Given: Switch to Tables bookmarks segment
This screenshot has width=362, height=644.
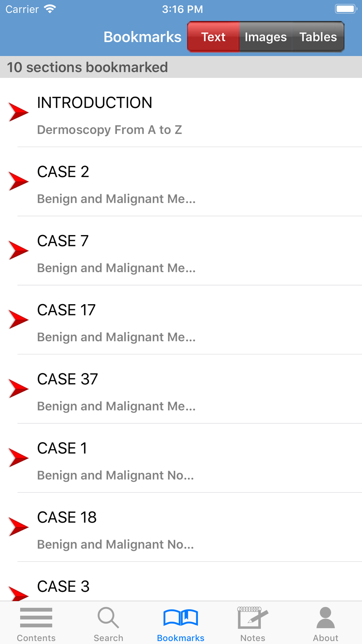Looking at the screenshot, I should (x=318, y=37).
